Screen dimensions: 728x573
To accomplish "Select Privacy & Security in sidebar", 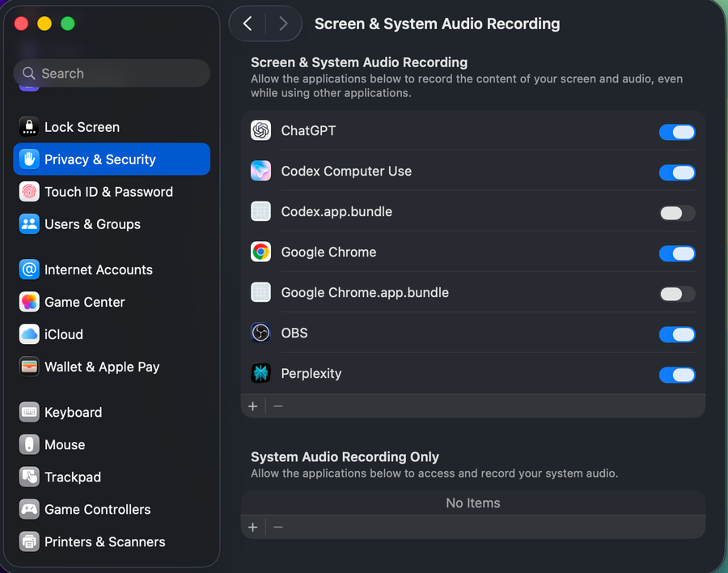I will tap(112, 159).
